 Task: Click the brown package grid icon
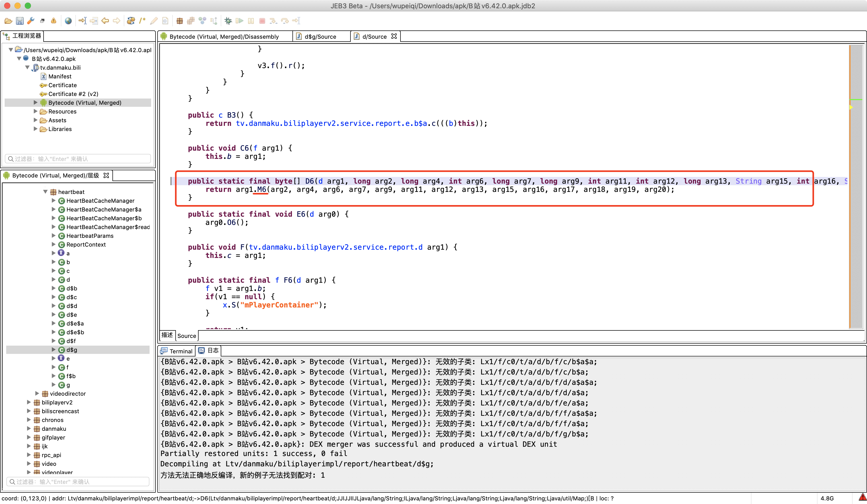coord(179,21)
